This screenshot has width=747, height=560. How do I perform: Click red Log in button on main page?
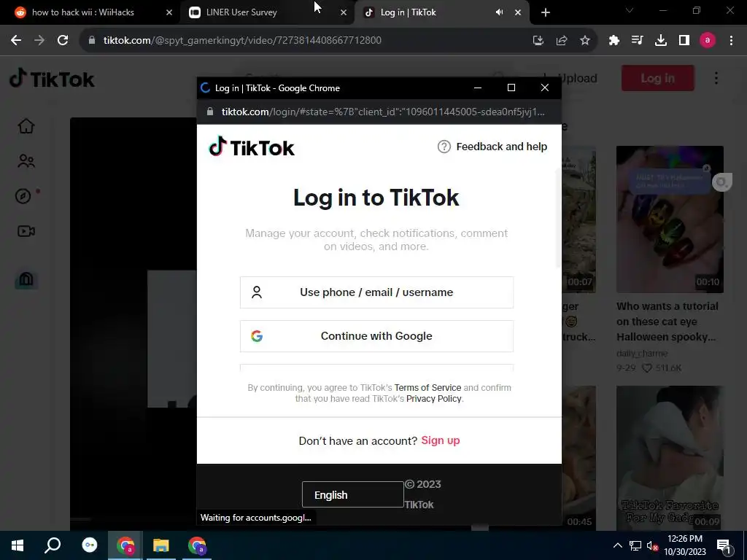pos(658,78)
